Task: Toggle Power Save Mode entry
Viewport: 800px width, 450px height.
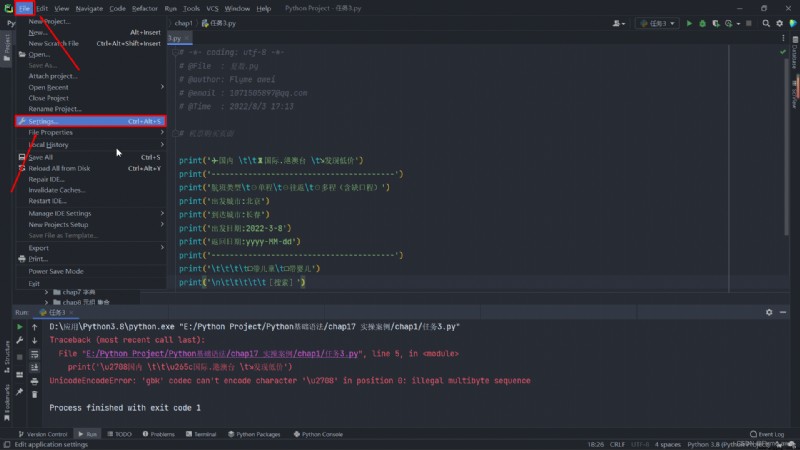Action: click(x=91, y=271)
